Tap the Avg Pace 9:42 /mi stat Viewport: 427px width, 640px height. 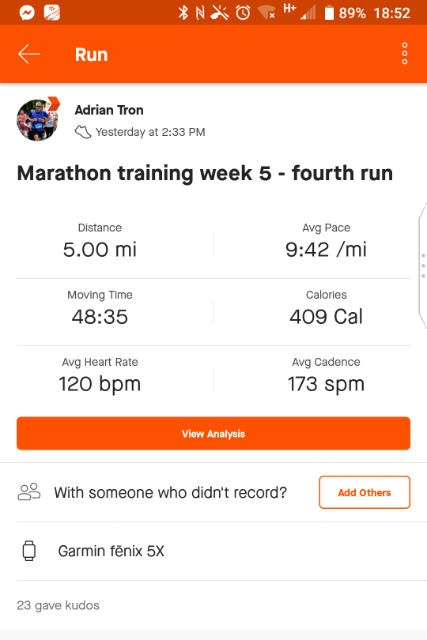click(326, 242)
